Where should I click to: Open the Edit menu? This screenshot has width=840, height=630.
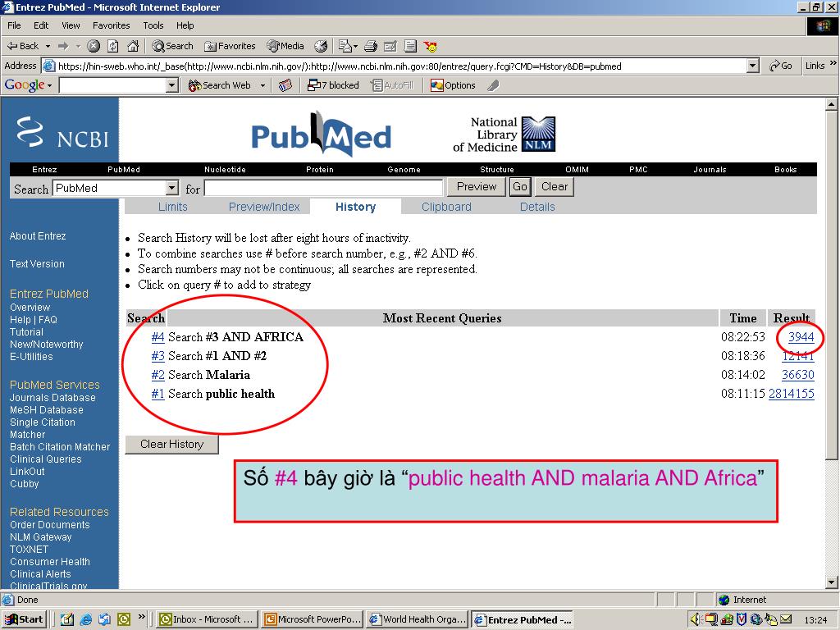click(41, 25)
